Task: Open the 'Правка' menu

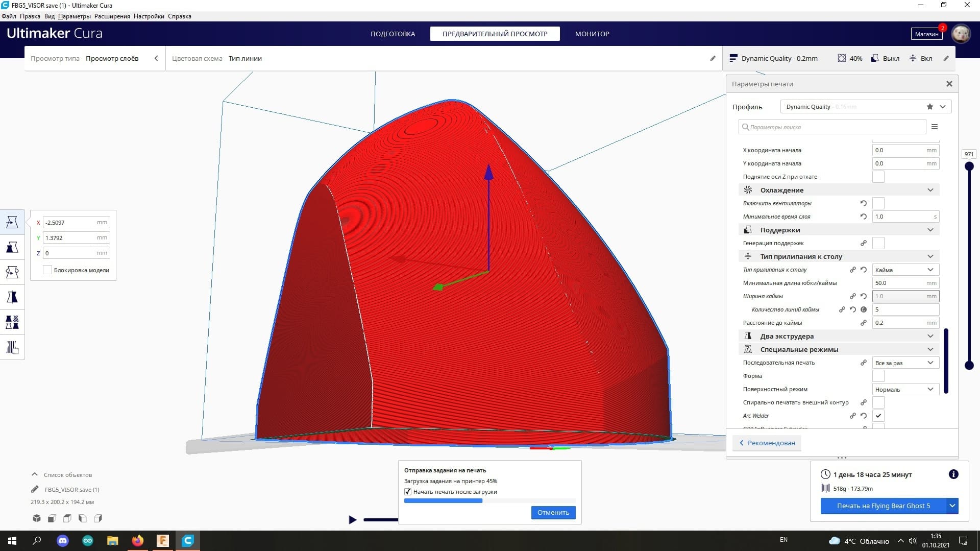Action: pyautogui.click(x=30, y=16)
